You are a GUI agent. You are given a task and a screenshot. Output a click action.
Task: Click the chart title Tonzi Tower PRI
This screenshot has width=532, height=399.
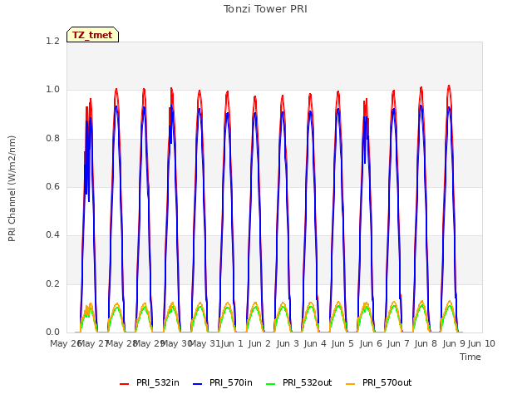[265, 9]
